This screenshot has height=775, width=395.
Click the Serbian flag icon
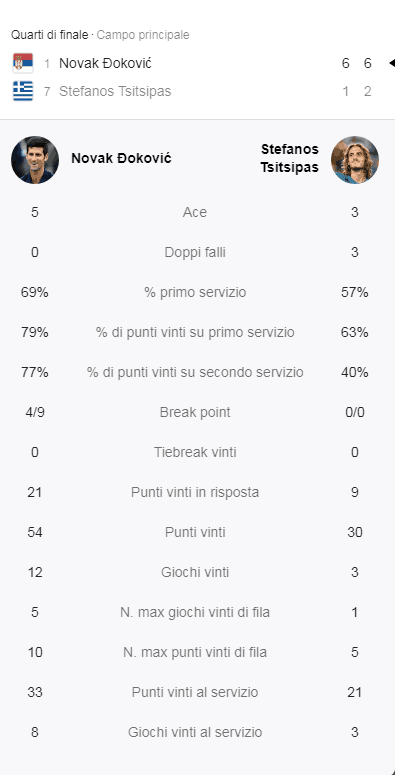tap(23, 63)
